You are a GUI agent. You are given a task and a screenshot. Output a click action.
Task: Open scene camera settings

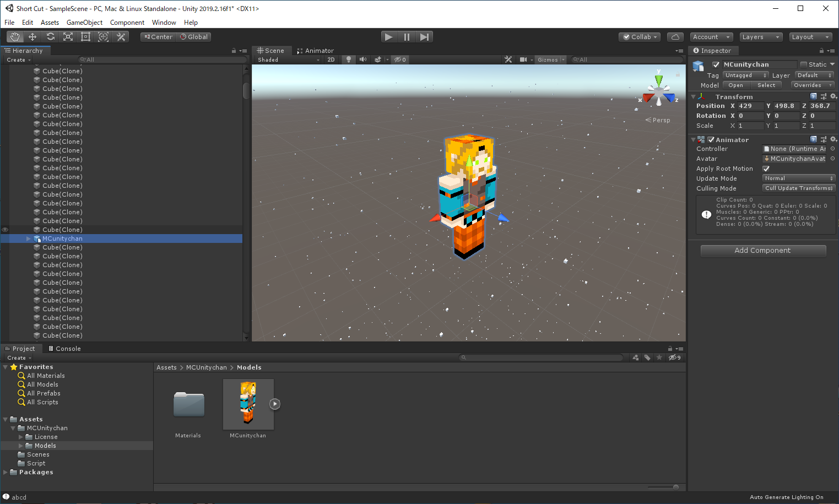tap(523, 59)
